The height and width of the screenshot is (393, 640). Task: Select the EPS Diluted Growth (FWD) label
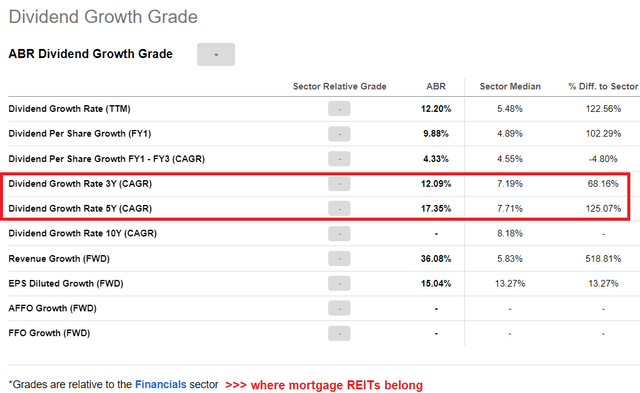pyautogui.click(x=66, y=284)
